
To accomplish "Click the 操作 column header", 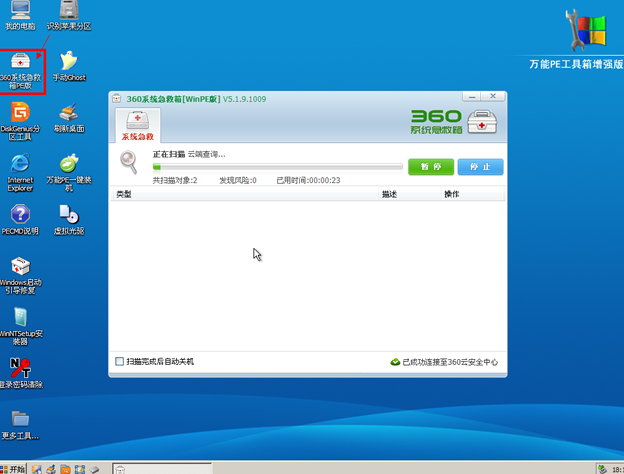I will (x=473, y=194).
